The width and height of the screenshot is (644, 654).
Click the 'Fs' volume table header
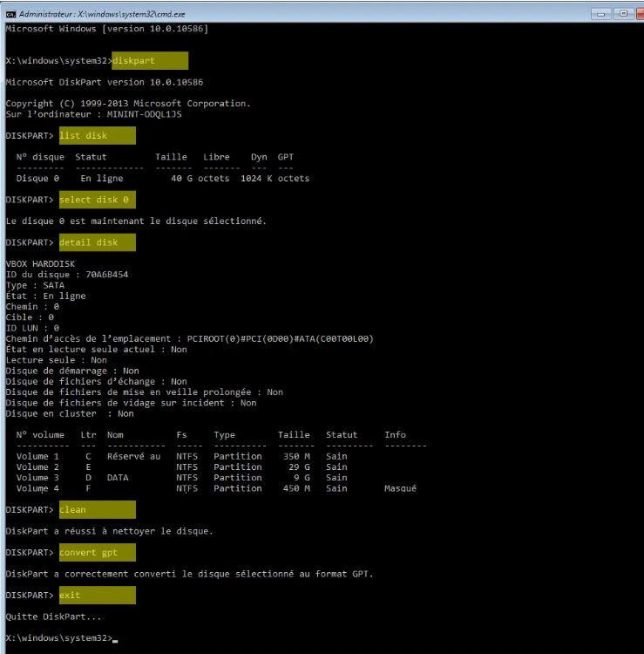[x=181, y=435]
